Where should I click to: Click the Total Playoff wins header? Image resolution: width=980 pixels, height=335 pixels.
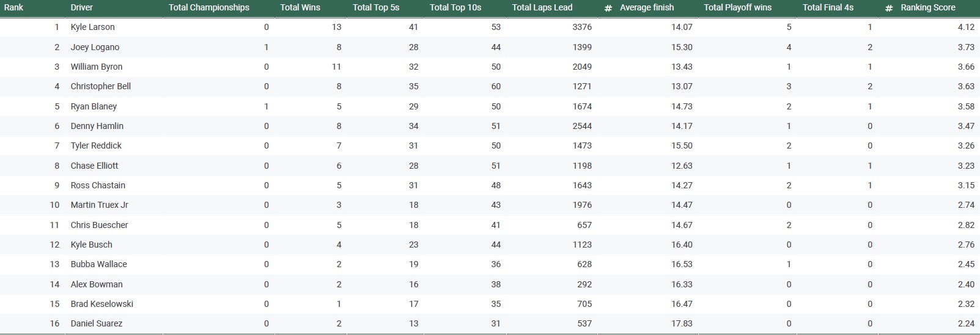pos(737,7)
